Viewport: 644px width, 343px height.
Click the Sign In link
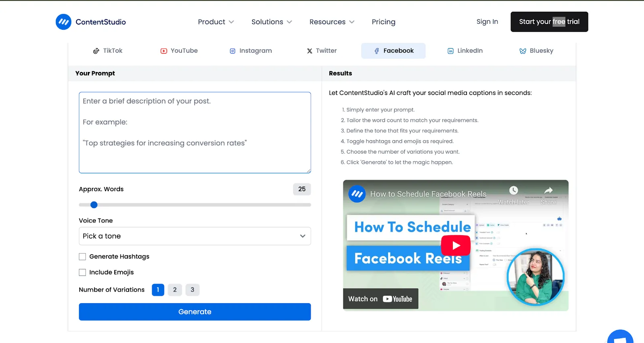click(x=487, y=22)
